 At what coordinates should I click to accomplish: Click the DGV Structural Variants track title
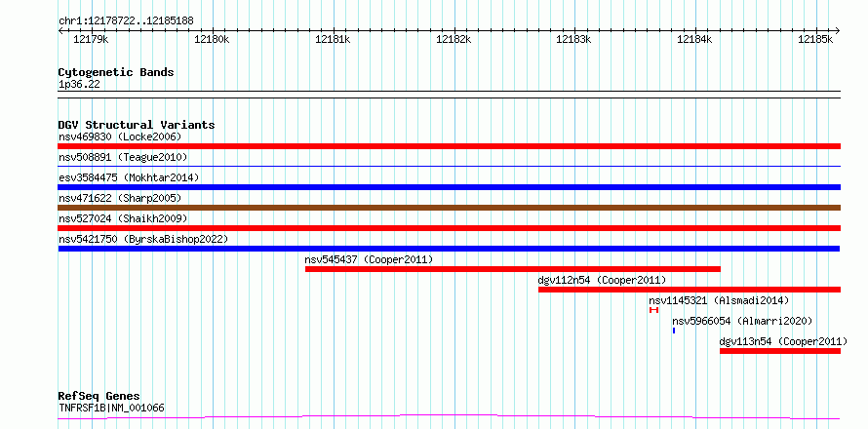(x=137, y=125)
